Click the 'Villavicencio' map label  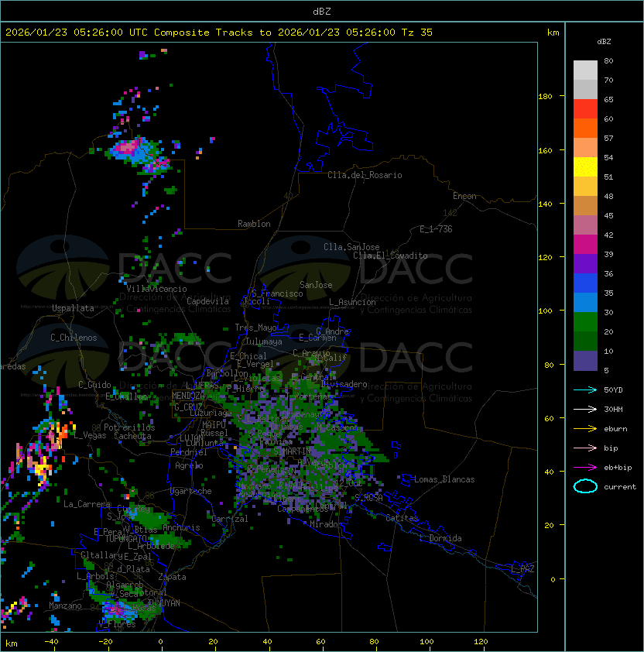click(x=156, y=289)
